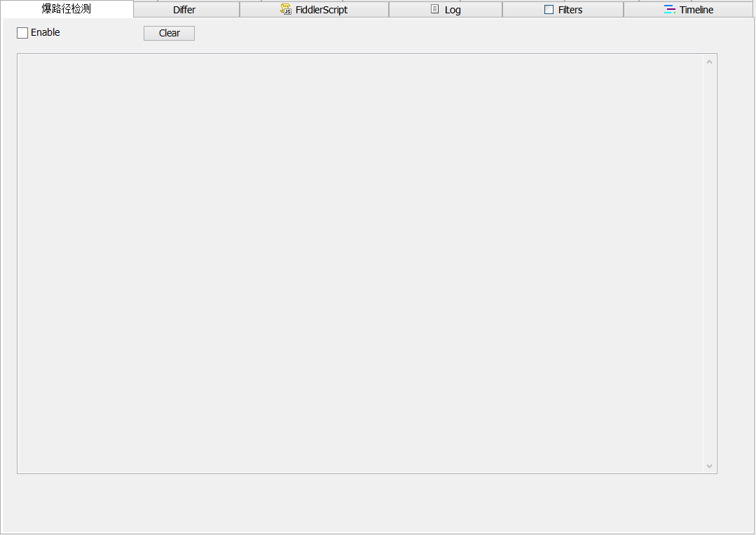Viewport: 756px width, 535px height.
Task: Click the vertical scrollbar track of results box
Action: (x=709, y=263)
